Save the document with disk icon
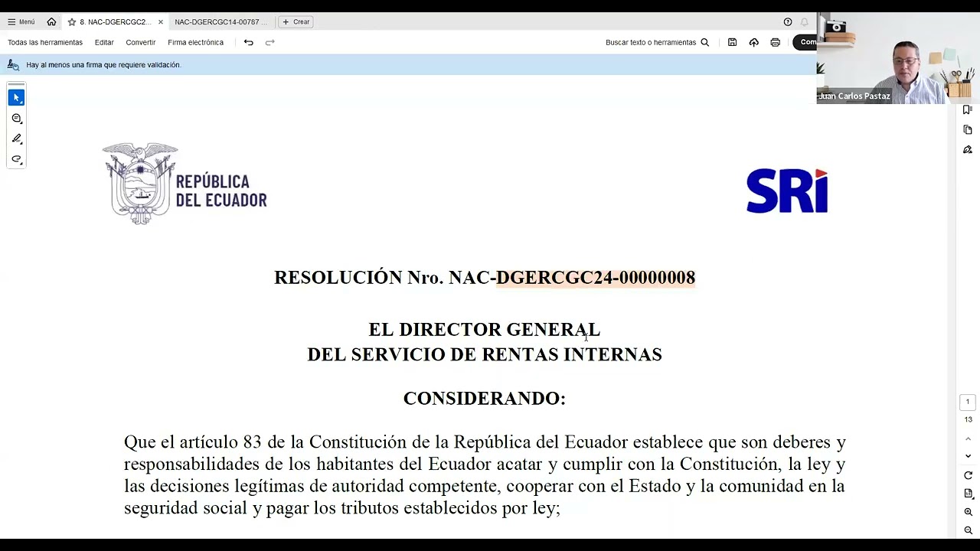 (733, 43)
